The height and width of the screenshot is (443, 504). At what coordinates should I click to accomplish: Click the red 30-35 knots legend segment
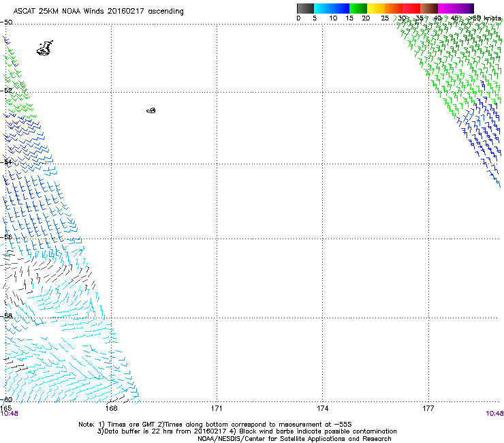tap(411, 8)
